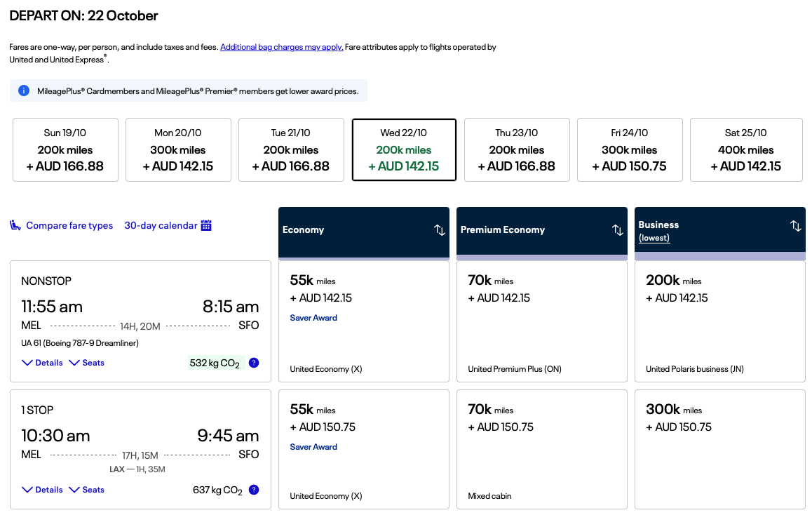Viewport: 812px width, 515px height.
Task: Expand Seats for the 1-stop flight
Action: pyautogui.click(x=86, y=490)
